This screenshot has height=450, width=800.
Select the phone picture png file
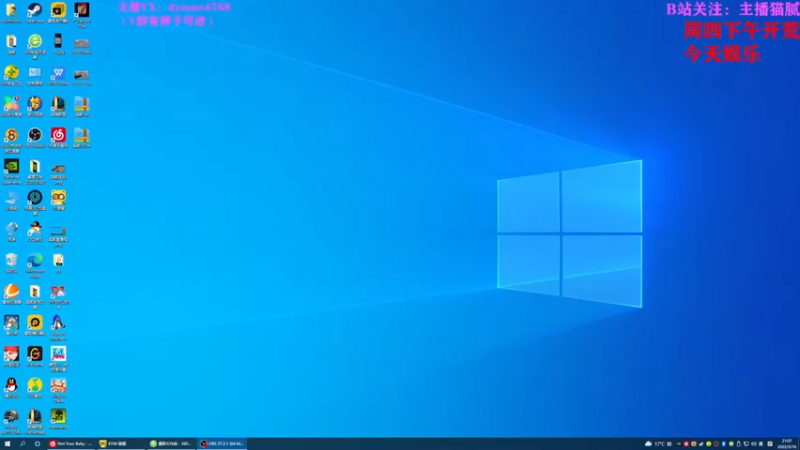point(58,43)
